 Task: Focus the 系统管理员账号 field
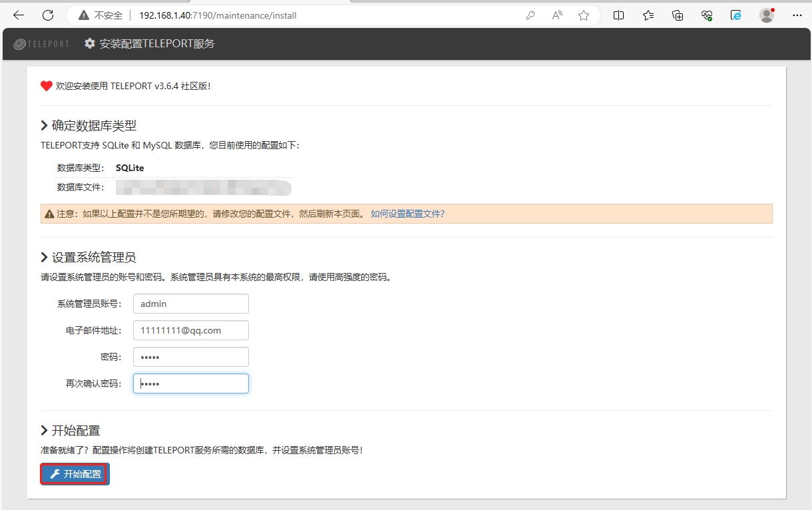tap(191, 304)
